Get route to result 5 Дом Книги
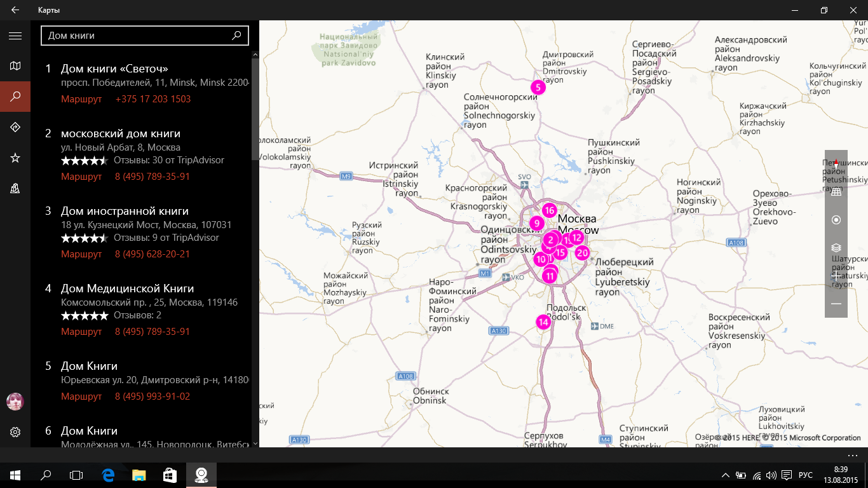Screen dimensions: 868x488 tap(81, 396)
